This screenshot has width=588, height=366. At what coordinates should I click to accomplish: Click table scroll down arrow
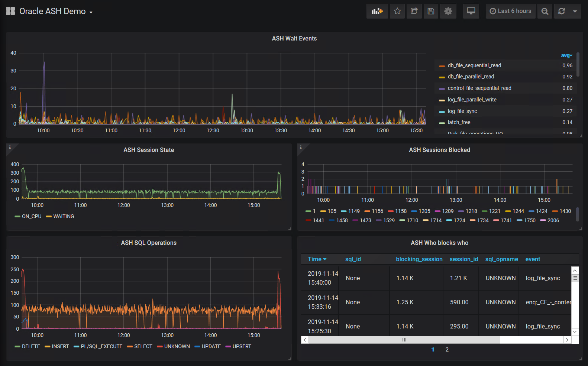tap(575, 332)
